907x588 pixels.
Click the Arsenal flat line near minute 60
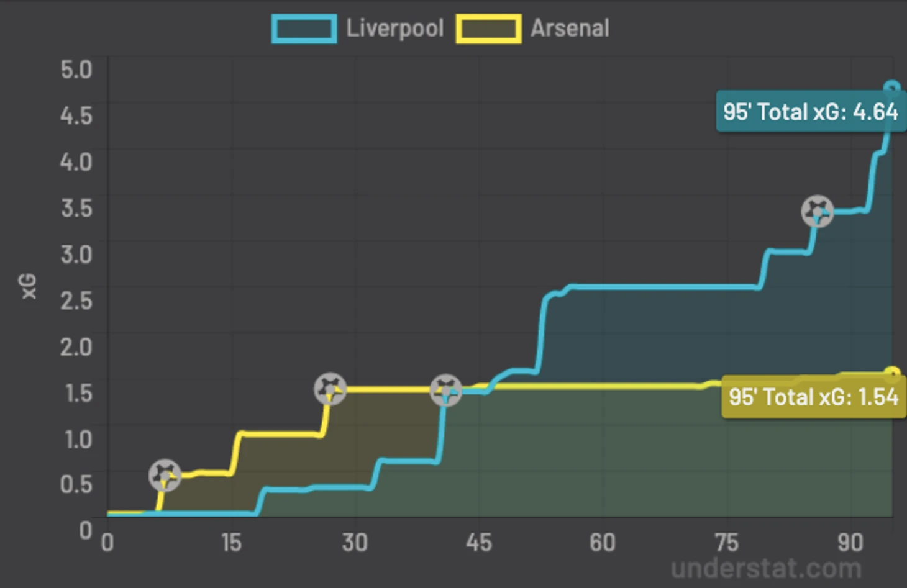click(602, 387)
